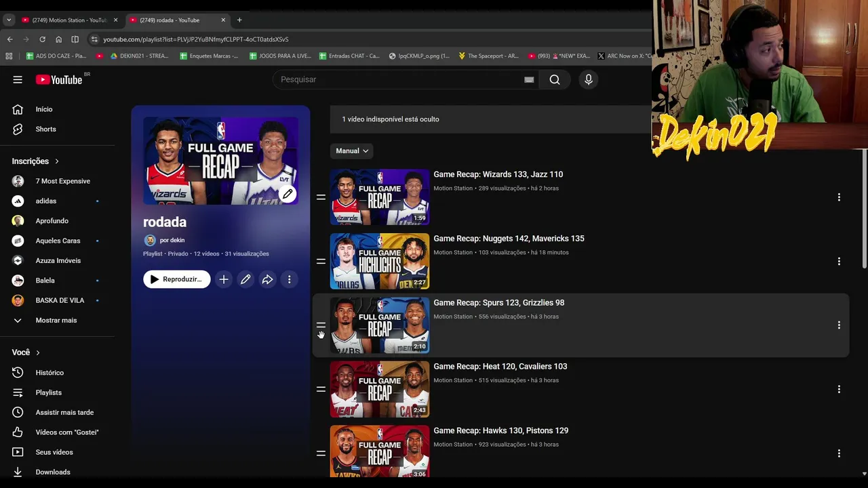Start voice search with microphone icon
868x488 pixels.
coord(589,79)
